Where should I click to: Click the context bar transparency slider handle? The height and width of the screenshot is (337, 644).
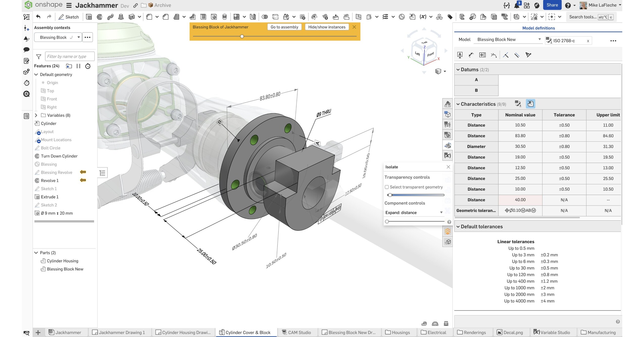tap(242, 36)
